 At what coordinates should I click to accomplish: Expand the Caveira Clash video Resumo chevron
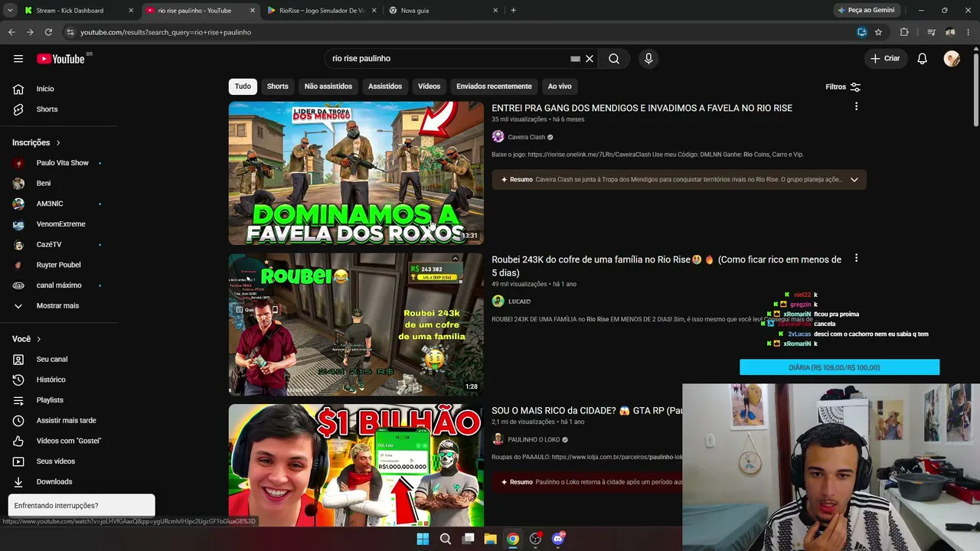coord(854,180)
